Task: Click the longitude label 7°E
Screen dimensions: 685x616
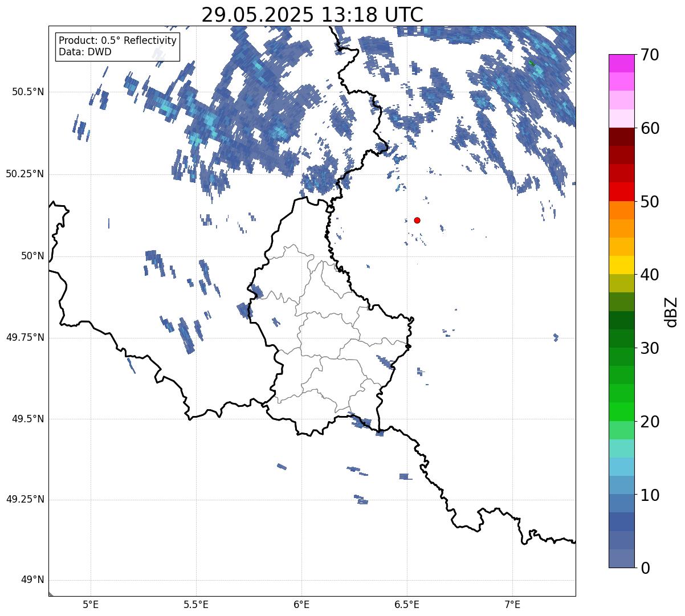Action: click(513, 604)
